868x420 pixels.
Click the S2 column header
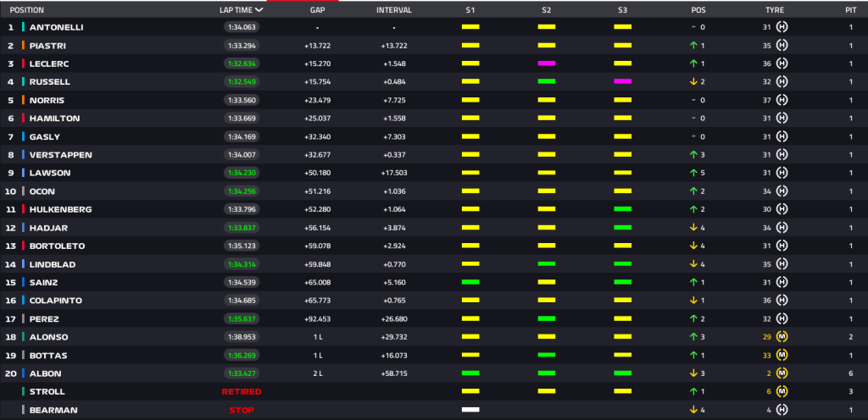(x=547, y=10)
